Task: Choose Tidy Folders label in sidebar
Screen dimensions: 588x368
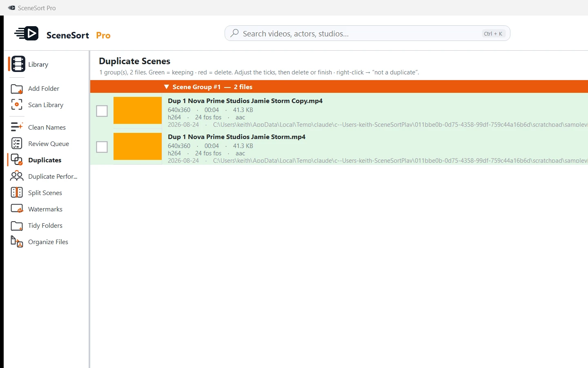Action: 45,225
